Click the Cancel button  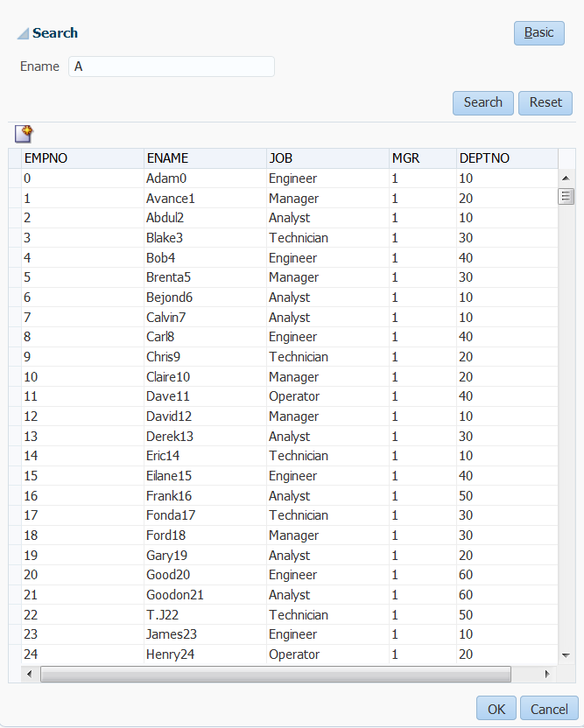549,709
